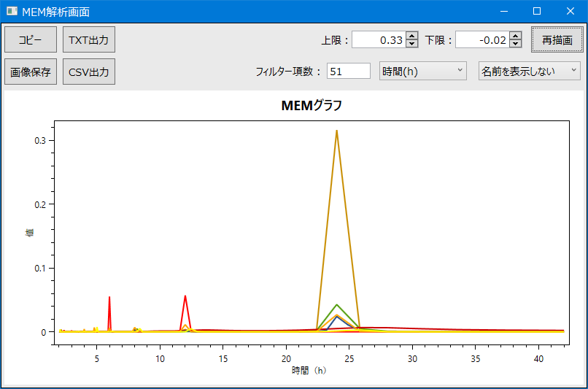The image size is (588, 389).
Task: Increase the 下限 value with up arrow
Action: point(516,36)
